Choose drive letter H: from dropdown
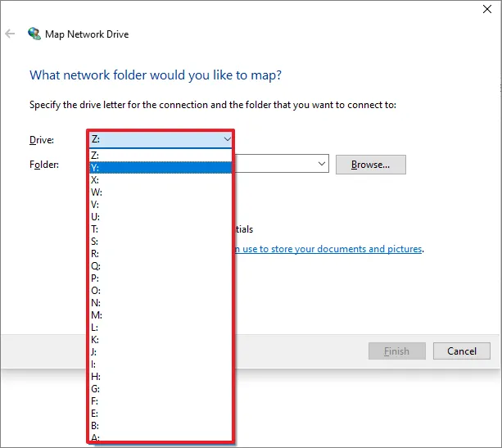The width and height of the screenshot is (502, 448). point(160,376)
